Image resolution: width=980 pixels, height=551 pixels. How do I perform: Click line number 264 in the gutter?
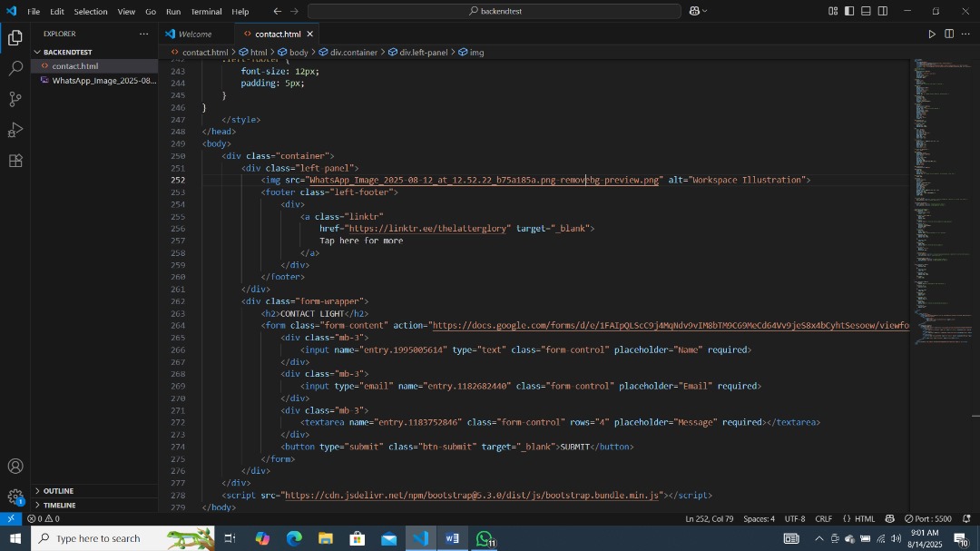coord(178,325)
